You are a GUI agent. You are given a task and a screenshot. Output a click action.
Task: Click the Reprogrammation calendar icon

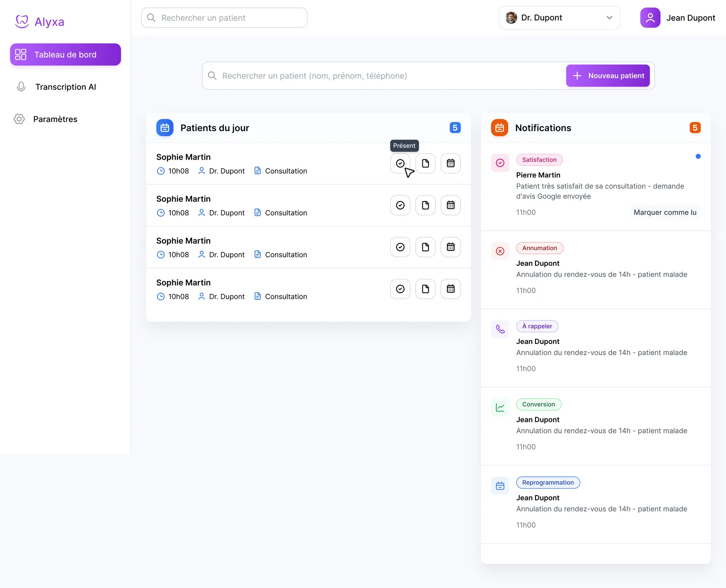[500, 485]
